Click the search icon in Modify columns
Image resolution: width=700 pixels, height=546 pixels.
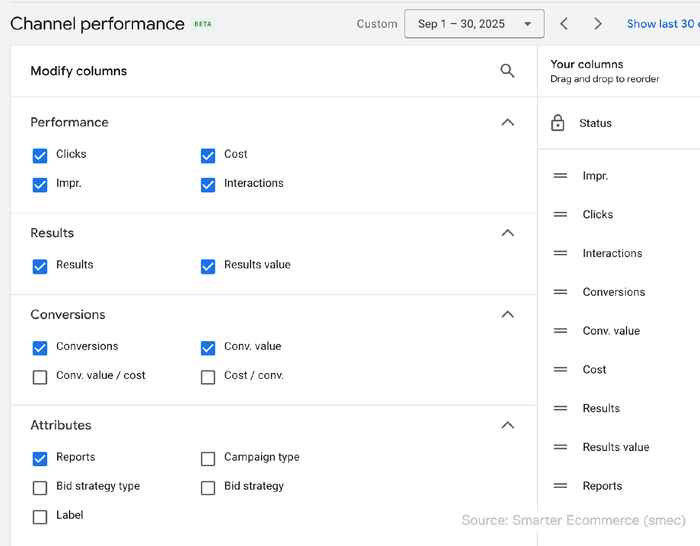pos(507,71)
